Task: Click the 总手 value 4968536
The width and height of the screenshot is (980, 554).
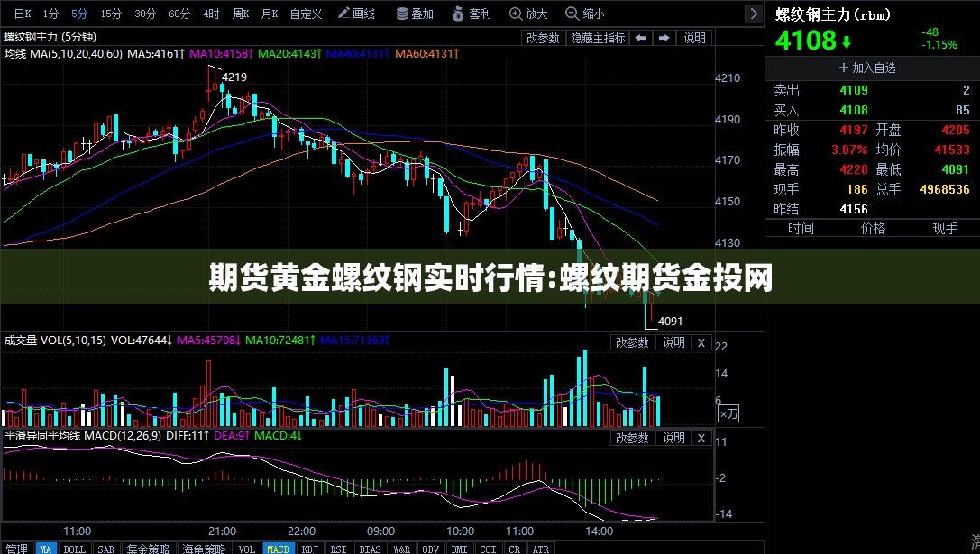Action: pyautogui.click(x=944, y=189)
